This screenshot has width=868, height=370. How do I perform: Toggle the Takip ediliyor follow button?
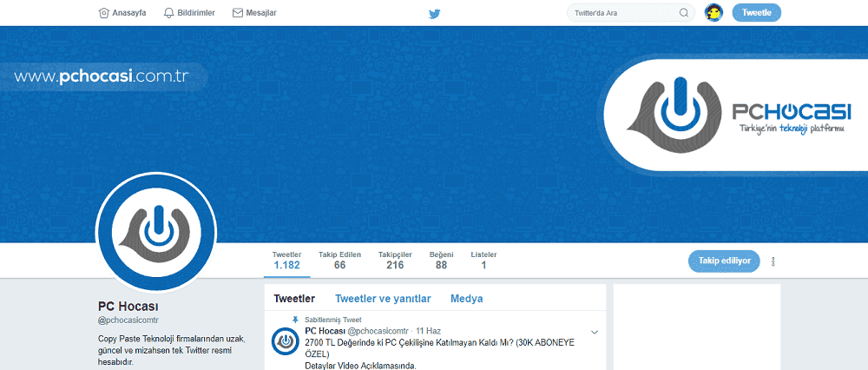(x=724, y=261)
